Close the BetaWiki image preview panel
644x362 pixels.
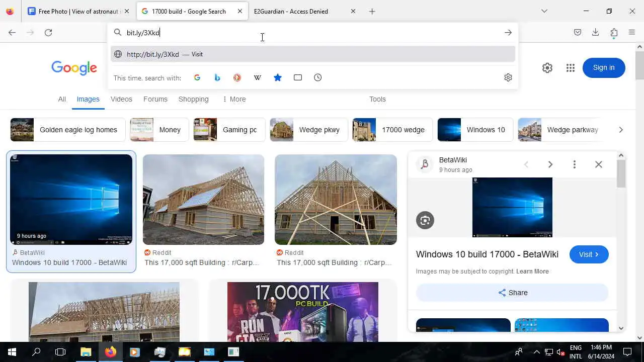tap(599, 164)
